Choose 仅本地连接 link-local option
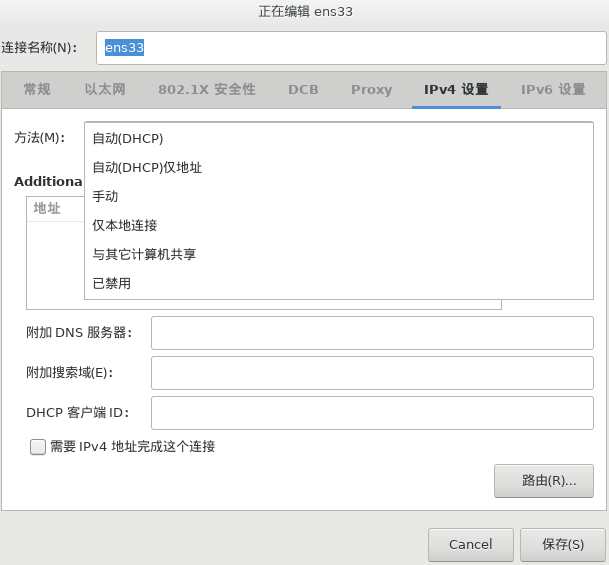This screenshot has height=565, width=609. point(339,225)
